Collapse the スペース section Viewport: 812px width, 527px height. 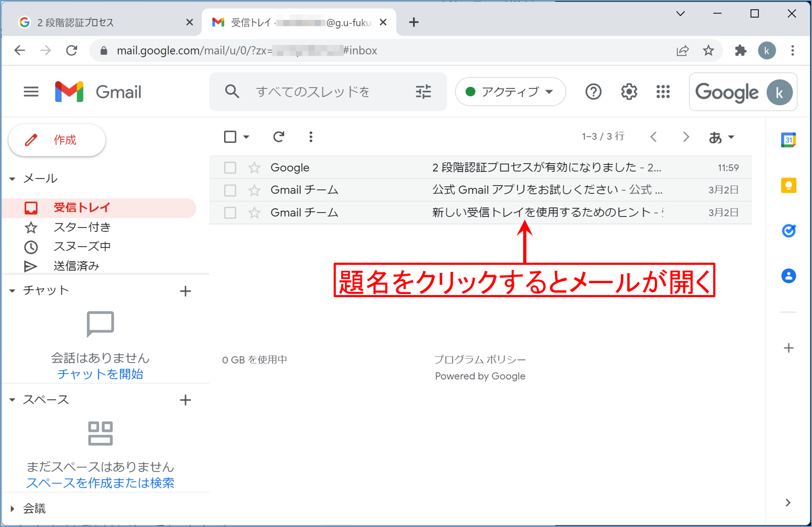(x=12, y=400)
